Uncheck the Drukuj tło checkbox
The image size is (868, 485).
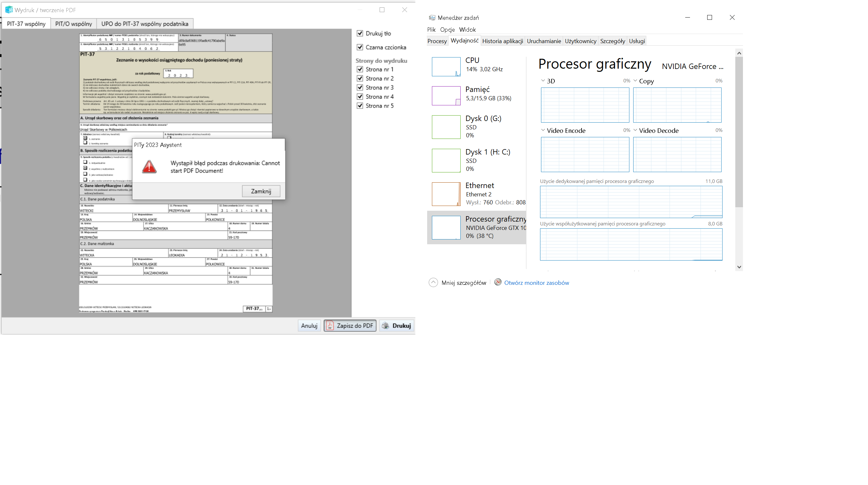(360, 34)
